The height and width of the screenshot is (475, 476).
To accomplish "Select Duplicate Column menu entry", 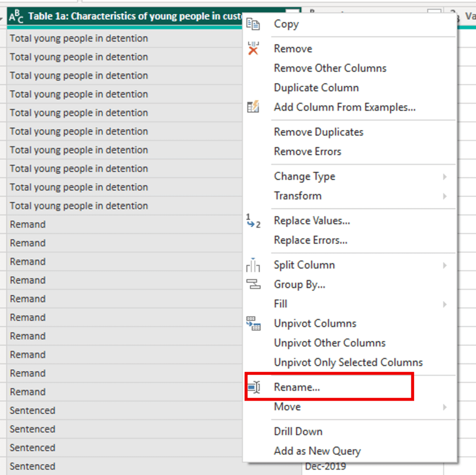I will [316, 88].
